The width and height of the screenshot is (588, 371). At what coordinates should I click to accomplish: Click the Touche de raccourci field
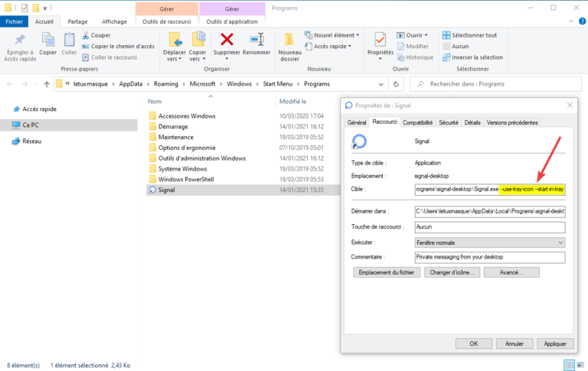coord(490,227)
